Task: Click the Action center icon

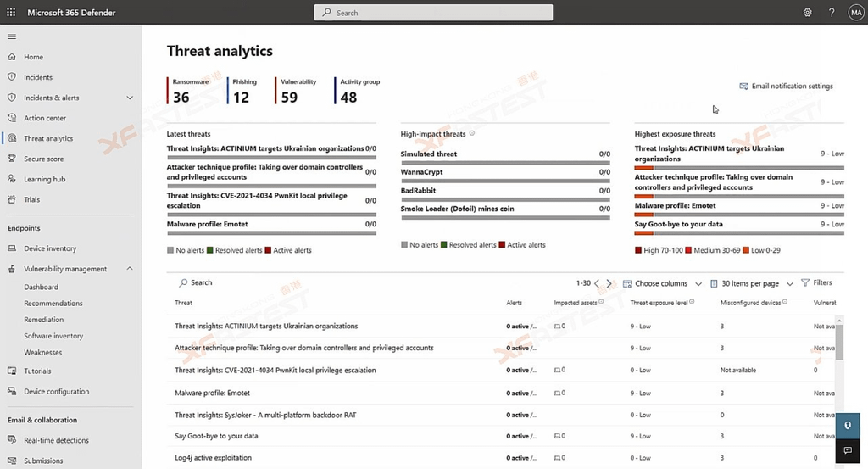Action: [x=12, y=117]
